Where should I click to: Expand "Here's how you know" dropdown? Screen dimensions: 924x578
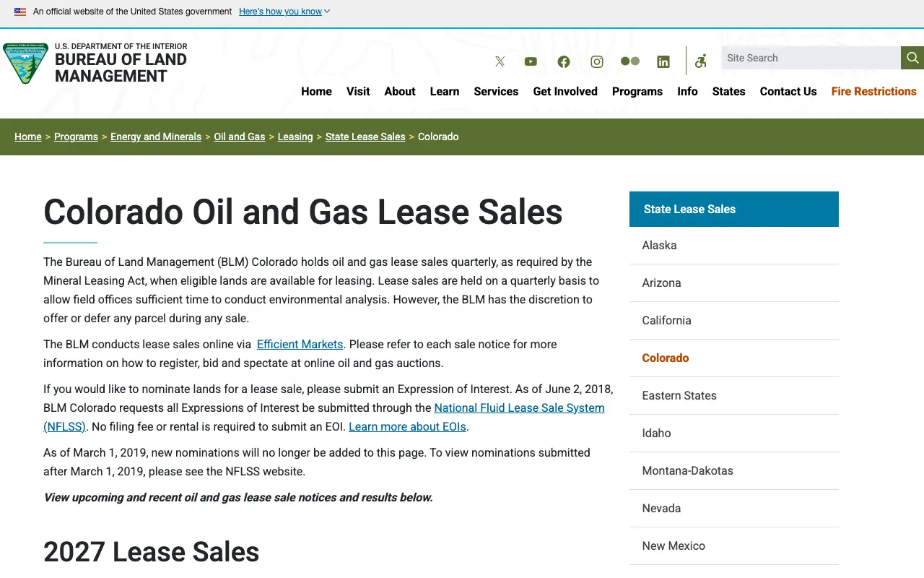tap(284, 12)
